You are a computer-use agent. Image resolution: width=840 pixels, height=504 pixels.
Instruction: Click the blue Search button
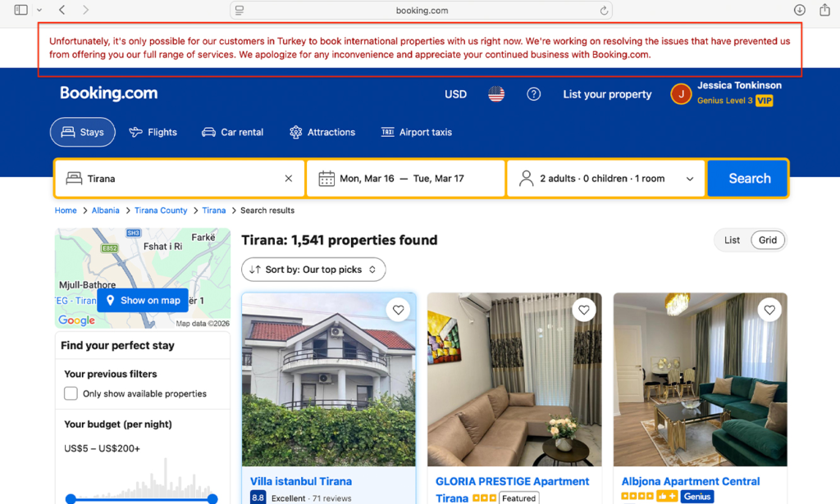coord(748,179)
